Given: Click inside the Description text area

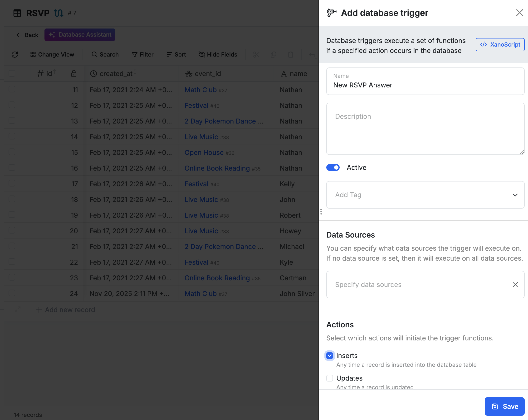Looking at the screenshot, I should [x=425, y=129].
